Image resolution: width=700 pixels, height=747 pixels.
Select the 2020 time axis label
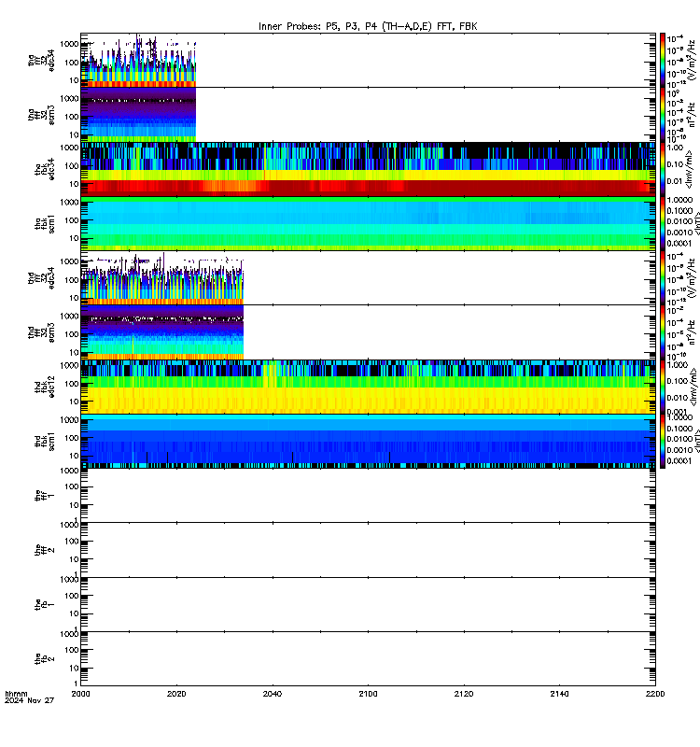coord(176,694)
